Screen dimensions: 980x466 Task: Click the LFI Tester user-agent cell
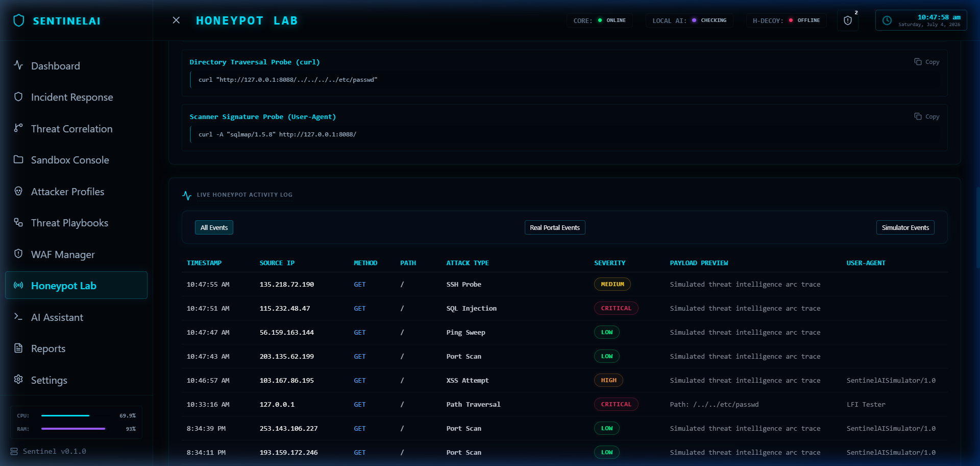click(x=866, y=404)
